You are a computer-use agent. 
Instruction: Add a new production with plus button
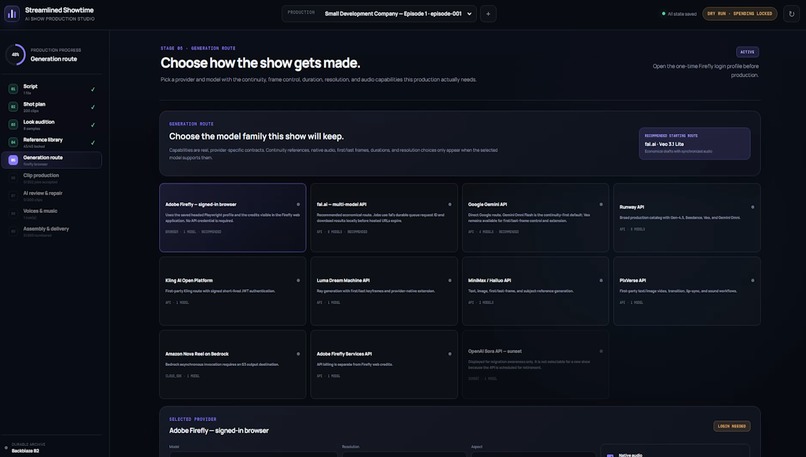[x=488, y=14]
